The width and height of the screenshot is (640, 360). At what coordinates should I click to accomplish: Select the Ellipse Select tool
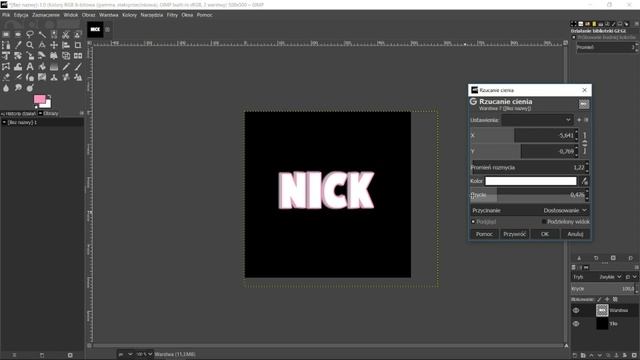18,35
